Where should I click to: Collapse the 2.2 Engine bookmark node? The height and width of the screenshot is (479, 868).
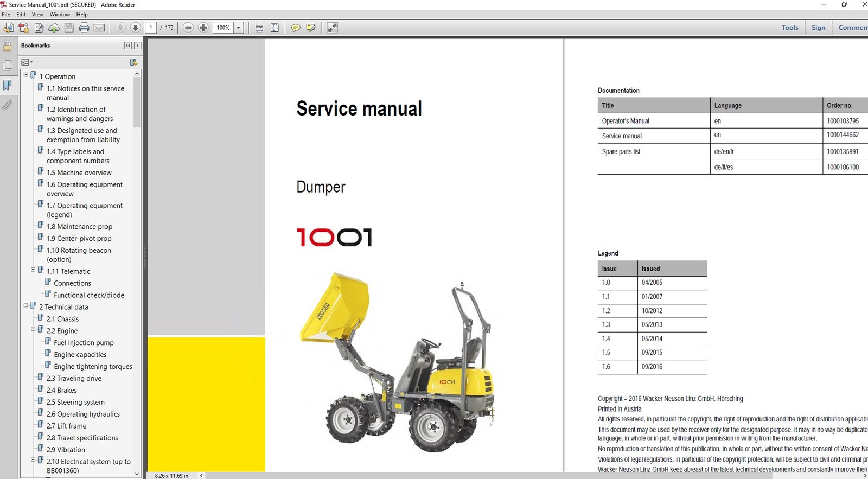pyautogui.click(x=33, y=329)
